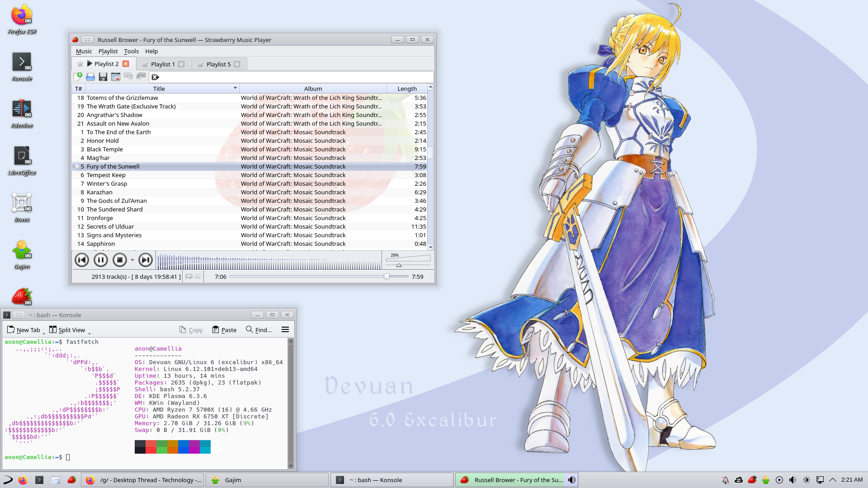Open the Music menu
The image size is (868, 488).
click(84, 51)
